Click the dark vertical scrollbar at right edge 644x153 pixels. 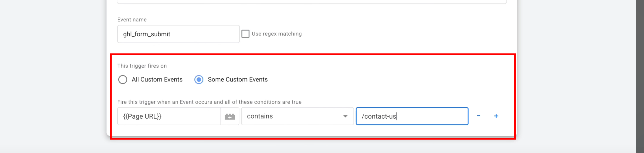pyautogui.click(x=640, y=76)
